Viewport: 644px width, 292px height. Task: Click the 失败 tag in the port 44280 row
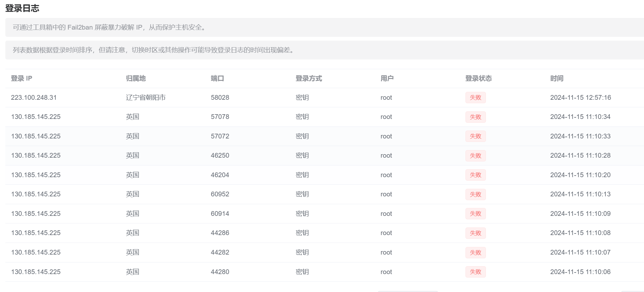tap(476, 272)
